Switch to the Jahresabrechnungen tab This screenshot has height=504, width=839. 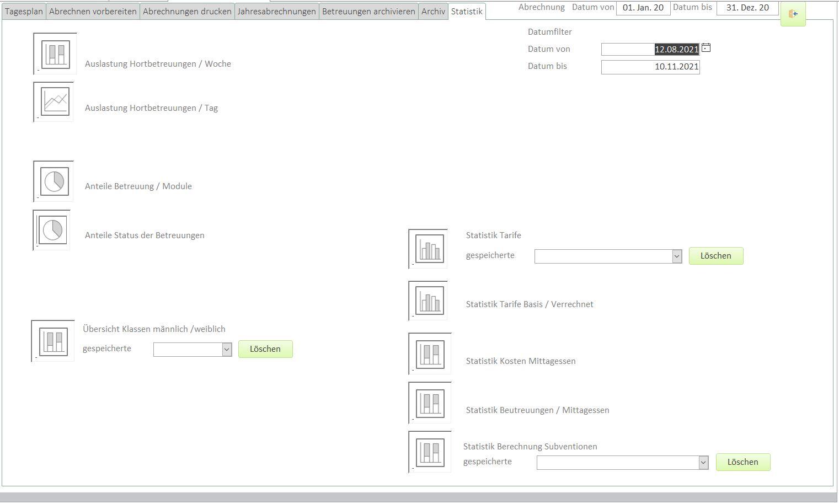point(276,11)
